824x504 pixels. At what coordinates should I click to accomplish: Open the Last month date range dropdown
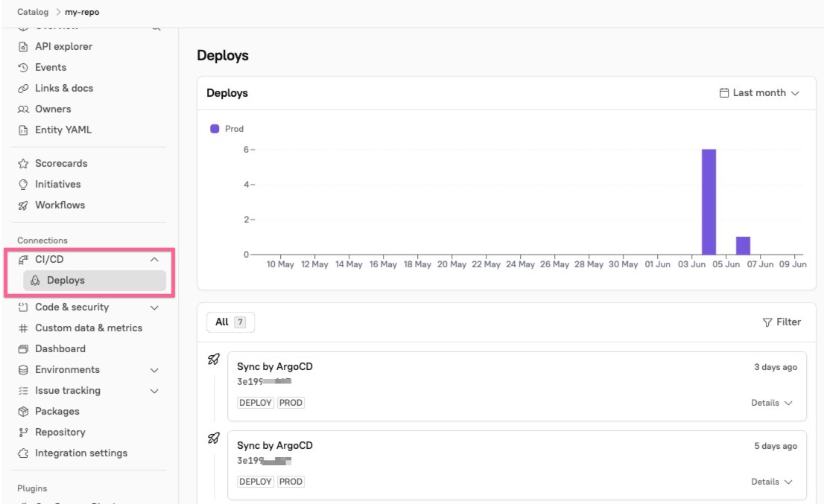tap(758, 92)
